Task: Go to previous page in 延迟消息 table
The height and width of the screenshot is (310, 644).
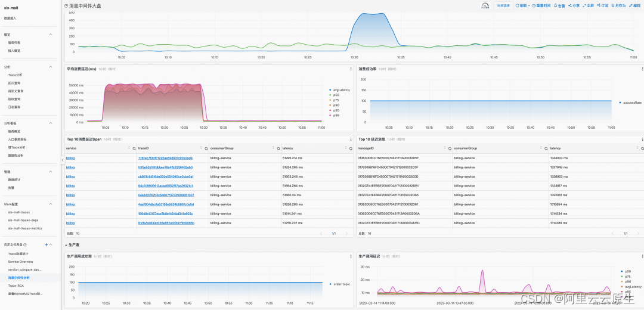Action: (x=613, y=233)
